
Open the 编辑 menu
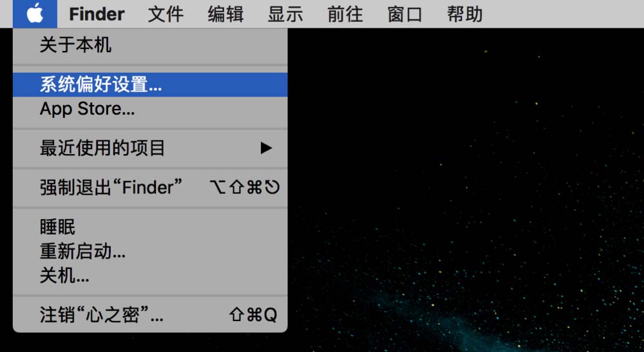click(225, 14)
